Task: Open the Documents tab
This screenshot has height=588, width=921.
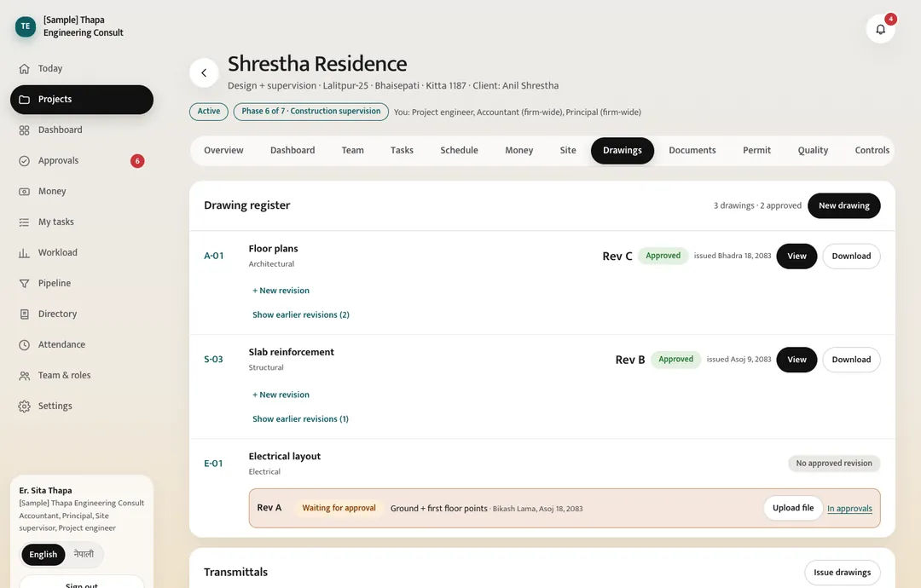Action: pos(692,150)
